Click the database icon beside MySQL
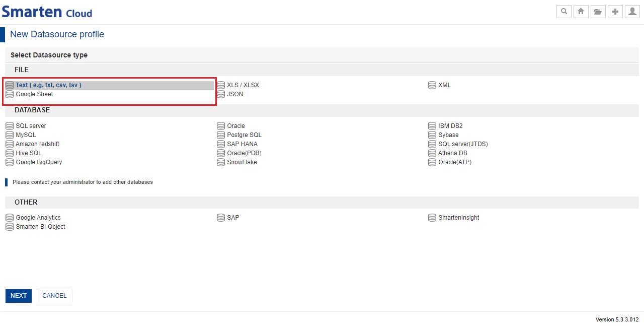 coord(10,135)
